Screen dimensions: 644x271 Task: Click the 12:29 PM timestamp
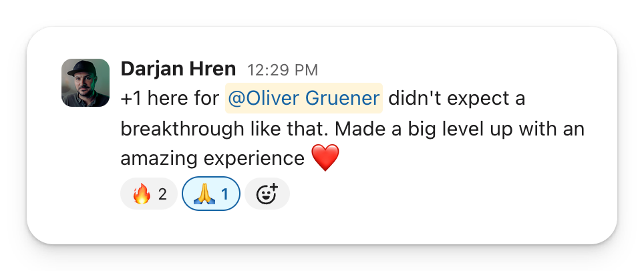283,70
